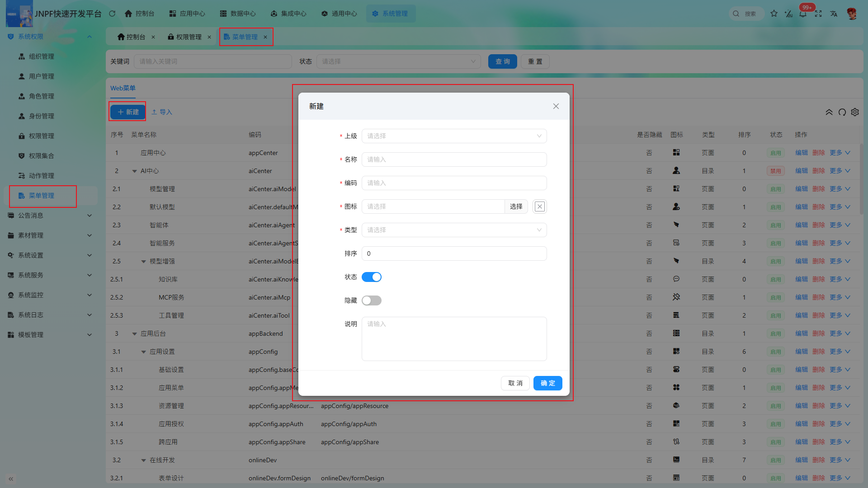The height and width of the screenshot is (488, 868).
Task: Open 数据中心 in top navigation
Action: 238,14
